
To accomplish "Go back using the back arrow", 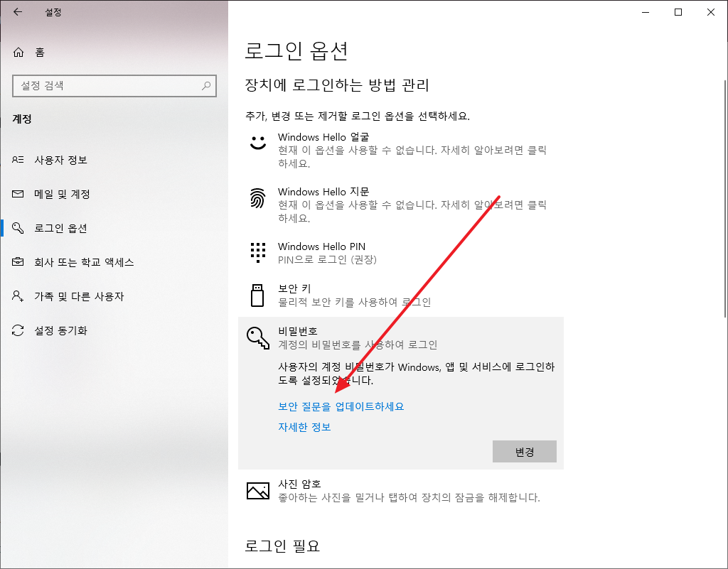I will 18,12.
